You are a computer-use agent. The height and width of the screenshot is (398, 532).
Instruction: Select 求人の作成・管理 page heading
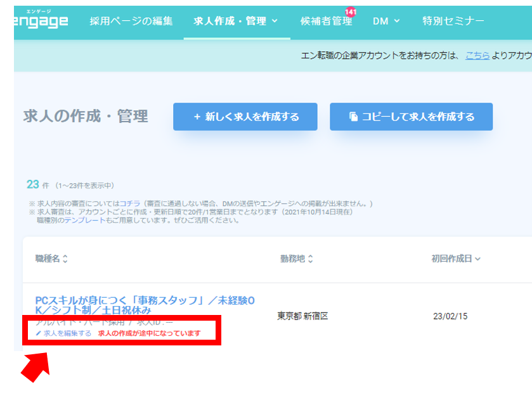point(86,116)
